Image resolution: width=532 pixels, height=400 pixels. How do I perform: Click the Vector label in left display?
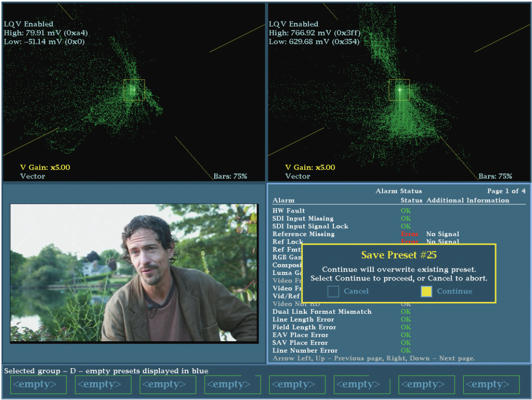tap(32, 176)
